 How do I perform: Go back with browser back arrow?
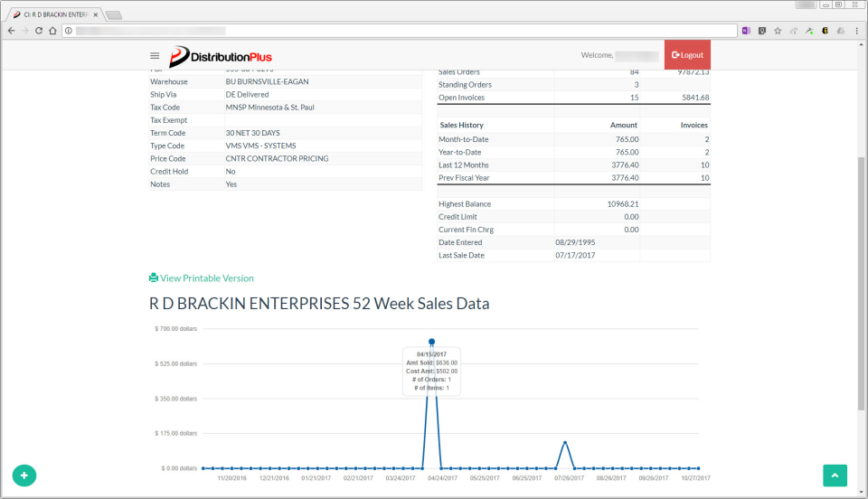click(x=11, y=31)
